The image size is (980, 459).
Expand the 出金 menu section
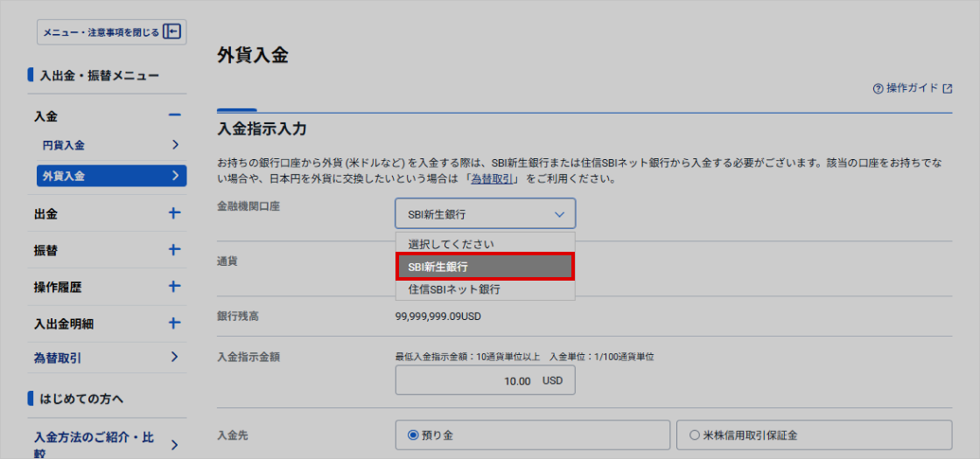pos(174,213)
